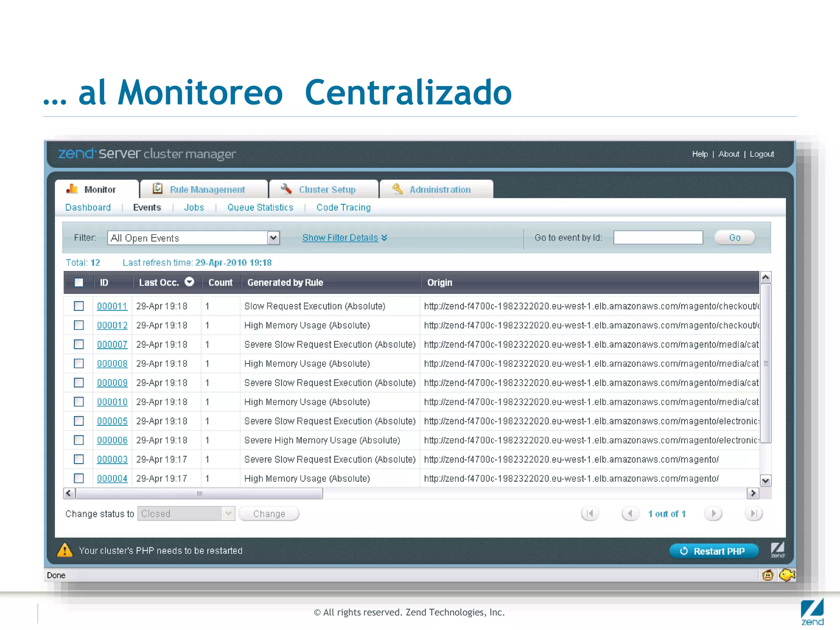
Task: Click the monkey icon in status bar
Action: (768, 575)
